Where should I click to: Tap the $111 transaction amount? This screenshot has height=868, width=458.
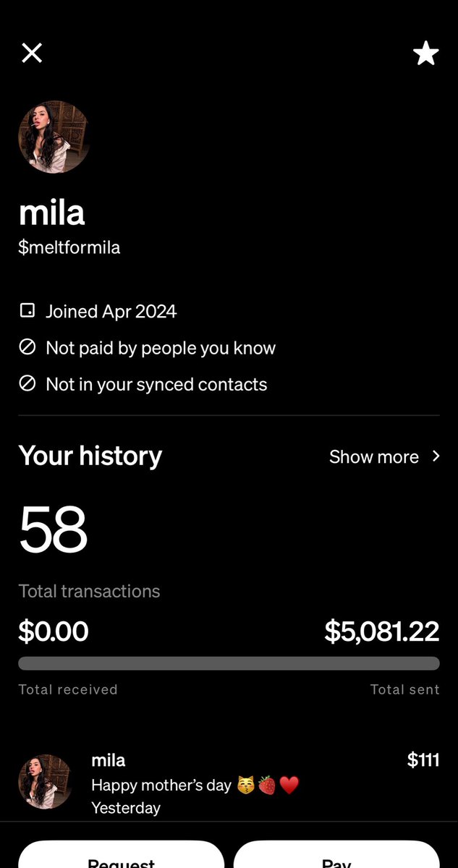coord(423,759)
